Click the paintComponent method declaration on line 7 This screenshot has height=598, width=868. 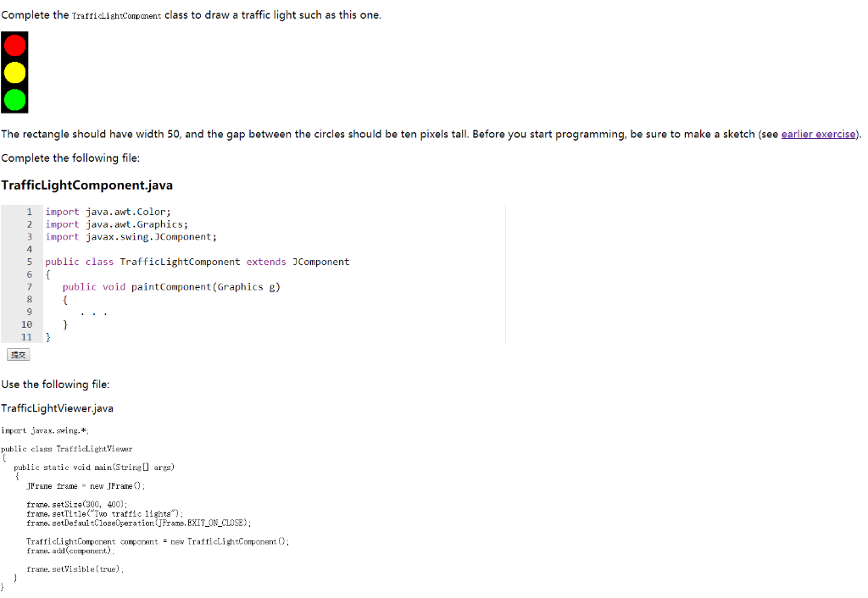point(178,286)
